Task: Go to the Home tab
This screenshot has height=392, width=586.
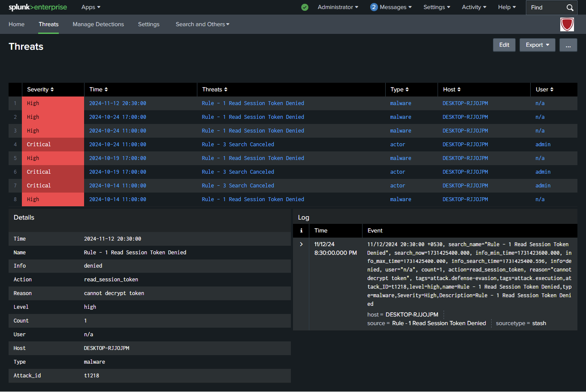Action: [17, 24]
